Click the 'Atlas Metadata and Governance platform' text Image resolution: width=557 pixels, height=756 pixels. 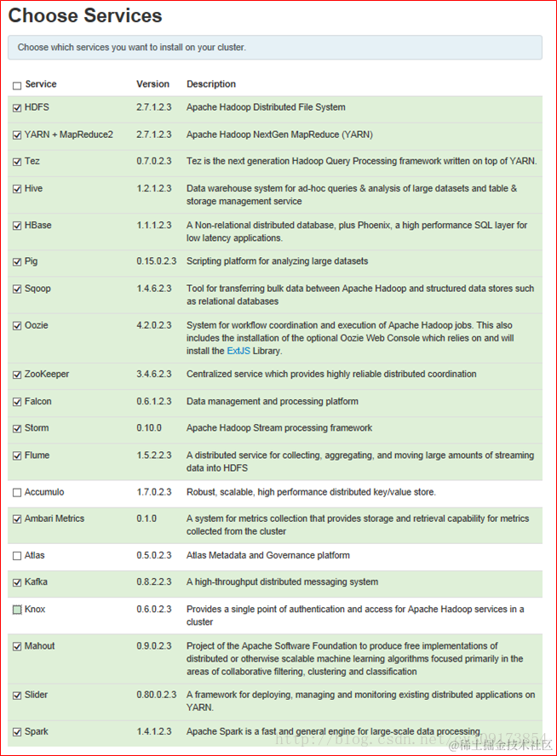click(x=268, y=555)
